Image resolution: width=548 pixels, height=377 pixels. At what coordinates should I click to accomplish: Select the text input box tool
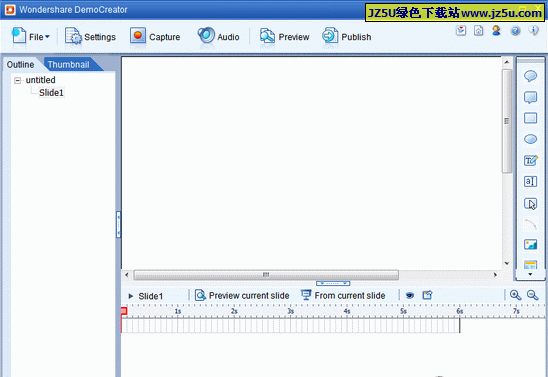click(x=530, y=181)
